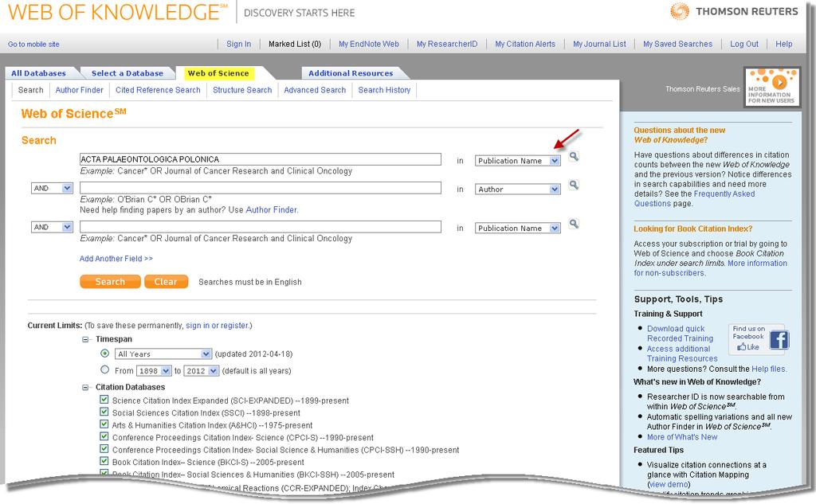Viewport: 816px width, 504px height.
Task: Click the Thomson Reuters logo
Action: 734,11
